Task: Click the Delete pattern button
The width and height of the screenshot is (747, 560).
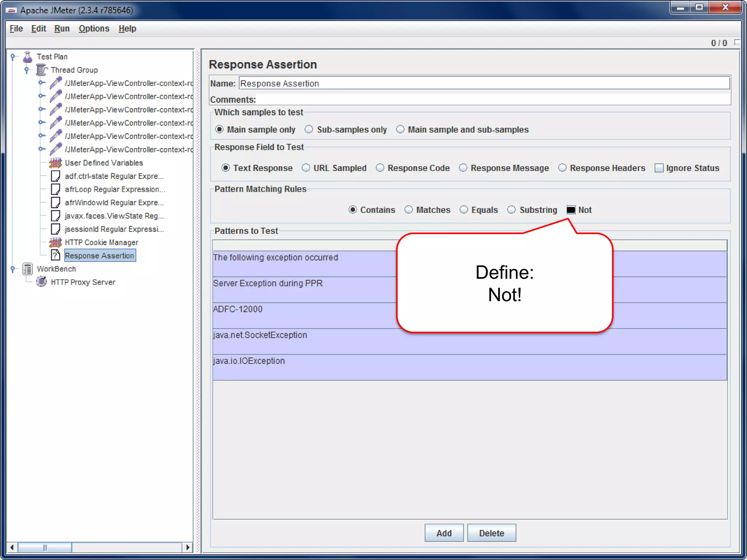Action: coord(491,533)
